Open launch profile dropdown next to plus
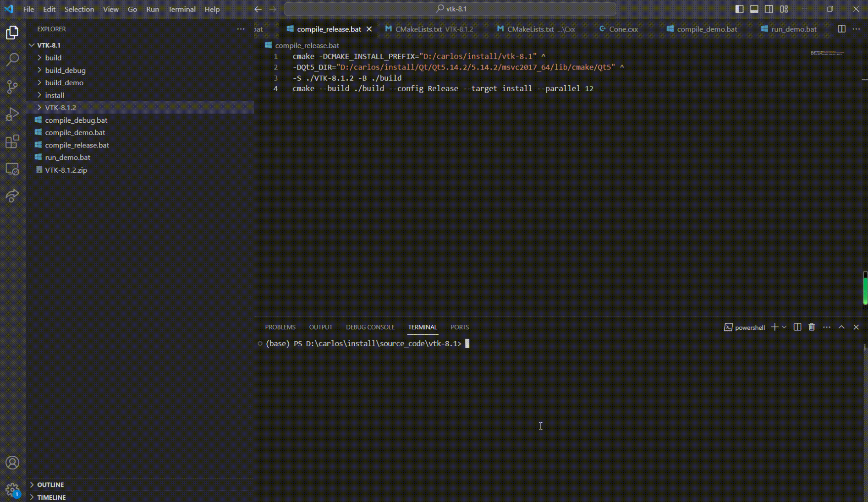The width and height of the screenshot is (868, 502). coord(784,327)
